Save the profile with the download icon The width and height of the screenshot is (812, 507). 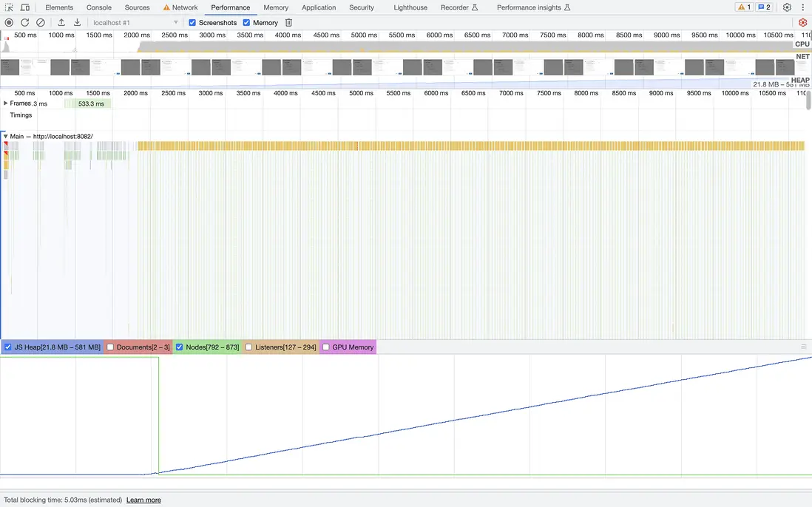tap(77, 22)
